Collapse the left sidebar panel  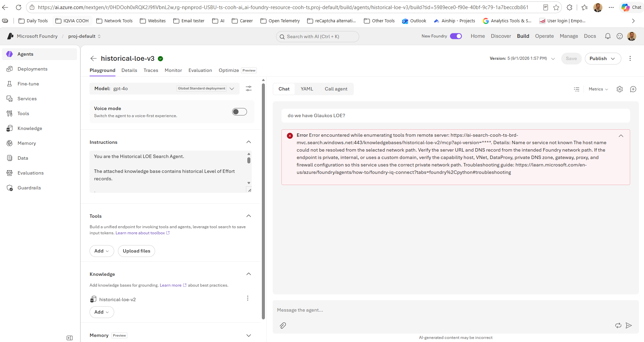coord(70,338)
